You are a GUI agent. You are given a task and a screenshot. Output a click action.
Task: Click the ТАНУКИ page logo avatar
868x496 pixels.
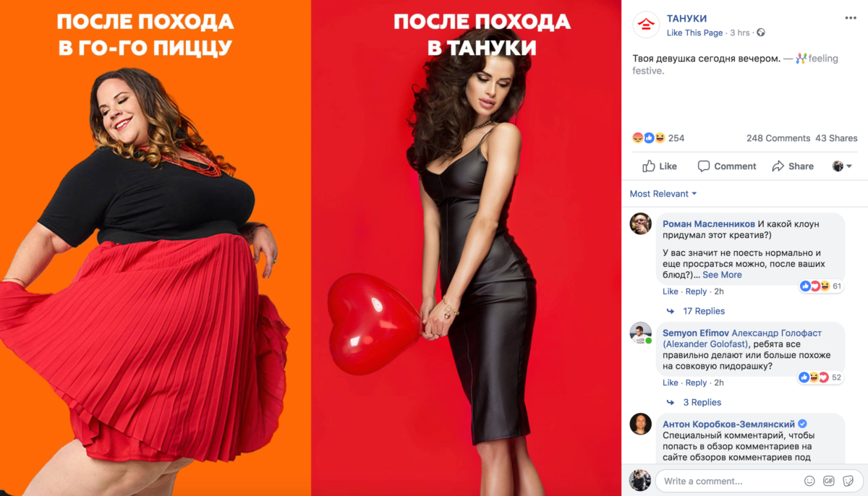(x=645, y=25)
